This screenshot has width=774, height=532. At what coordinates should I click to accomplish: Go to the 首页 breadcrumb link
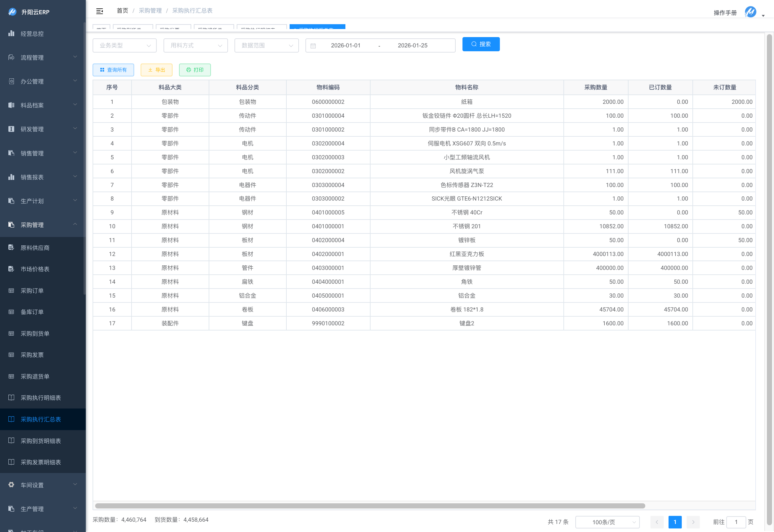tap(122, 11)
